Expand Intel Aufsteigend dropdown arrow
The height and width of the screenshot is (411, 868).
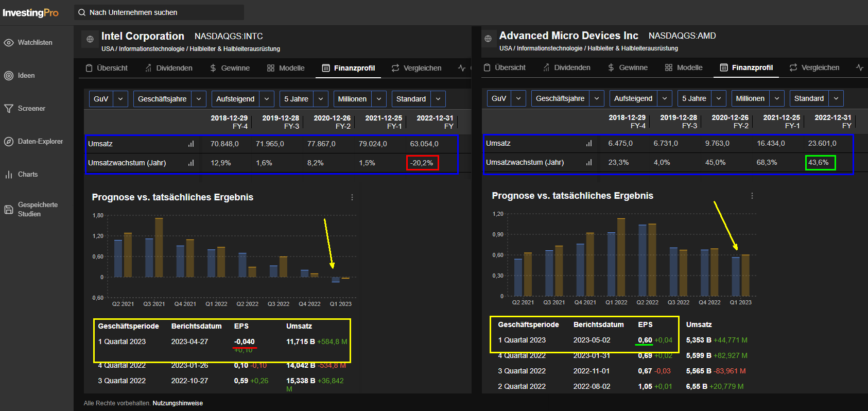[x=267, y=99]
